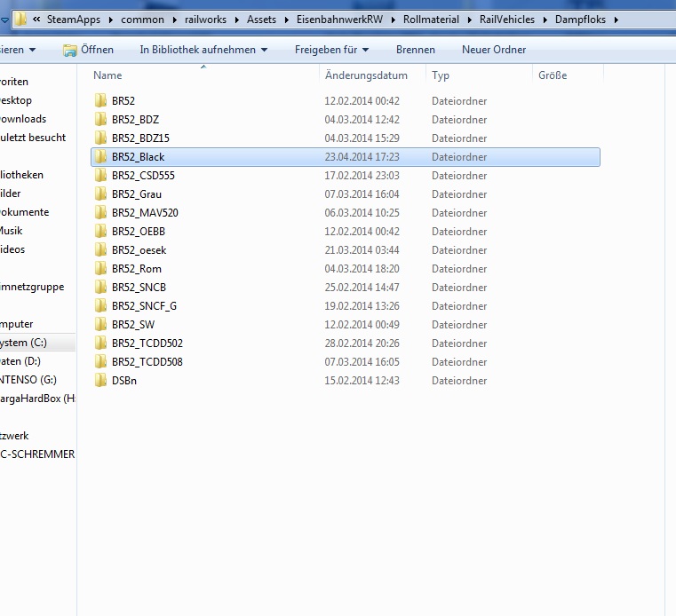Open the BR52 folder icon

point(100,101)
